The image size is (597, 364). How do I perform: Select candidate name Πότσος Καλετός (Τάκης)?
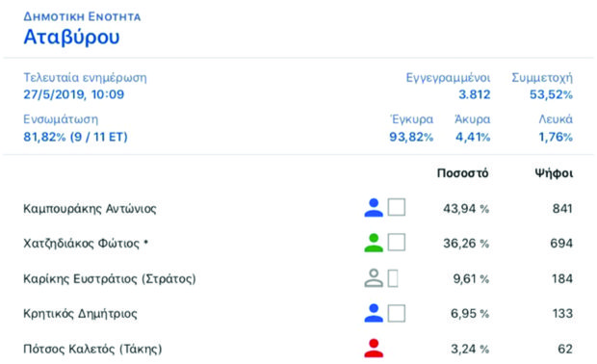pyautogui.click(x=92, y=349)
